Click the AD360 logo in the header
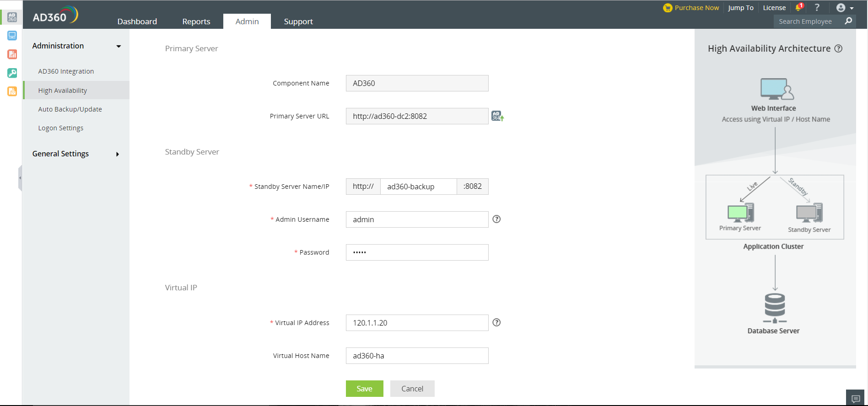This screenshot has width=868, height=406. [55, 15]
